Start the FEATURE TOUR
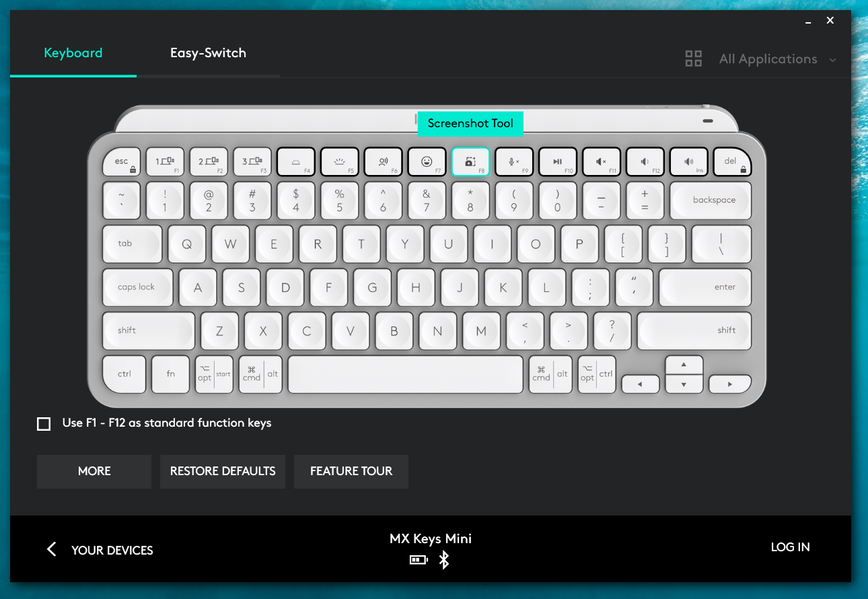Image resolution: width=868 pixels, height=599 pixels. pos(351,471)
